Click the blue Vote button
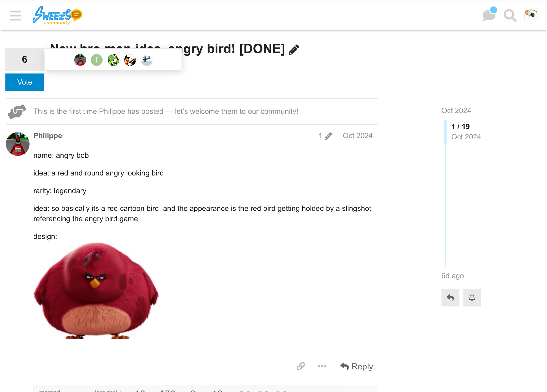Image resolution: width=547 pixels, height=392 pixels. pyautogui.click(x=25, y=82)
